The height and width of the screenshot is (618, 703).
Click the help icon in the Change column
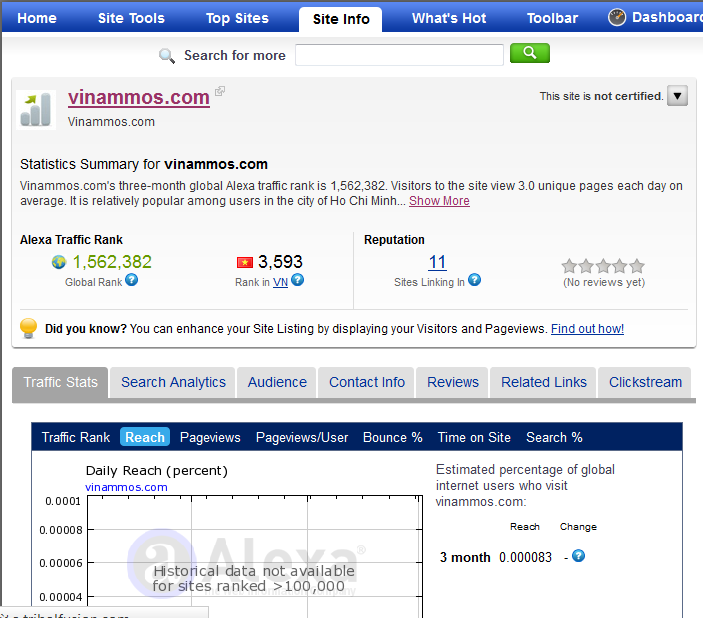[x=578, y=556]
